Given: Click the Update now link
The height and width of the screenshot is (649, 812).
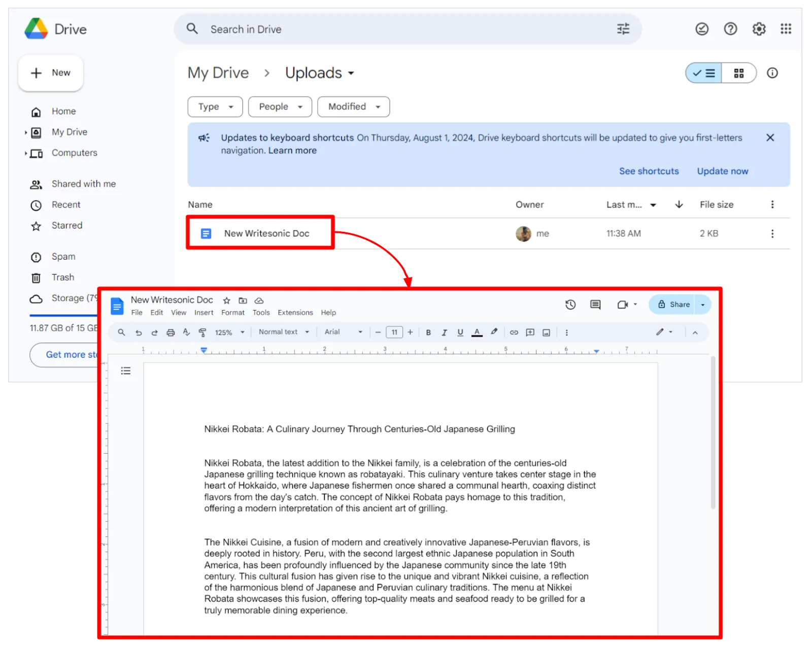Looking at the screenshot, I should tap(722, 171).
